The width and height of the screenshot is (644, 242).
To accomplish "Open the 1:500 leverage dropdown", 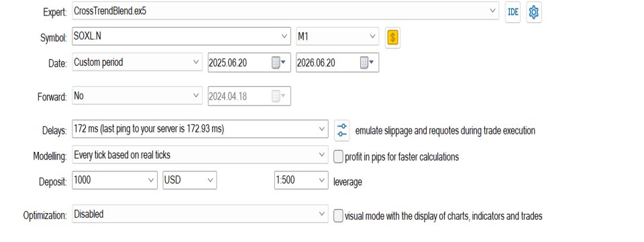I will pos(301,180).
